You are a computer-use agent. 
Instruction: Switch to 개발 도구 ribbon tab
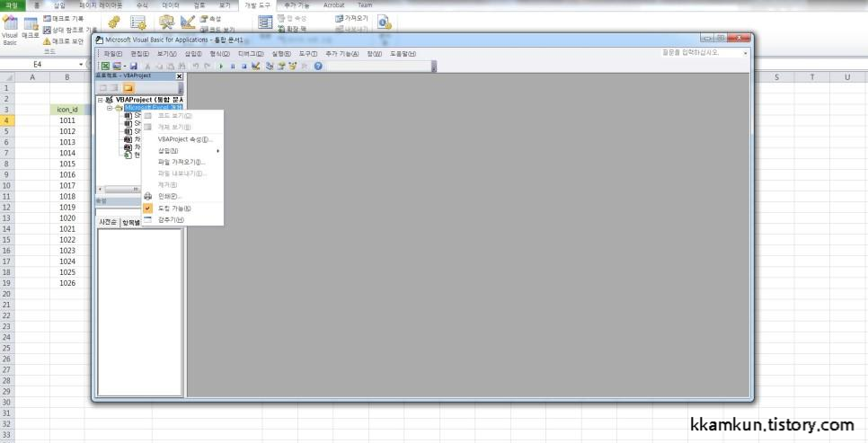point(257,5)
